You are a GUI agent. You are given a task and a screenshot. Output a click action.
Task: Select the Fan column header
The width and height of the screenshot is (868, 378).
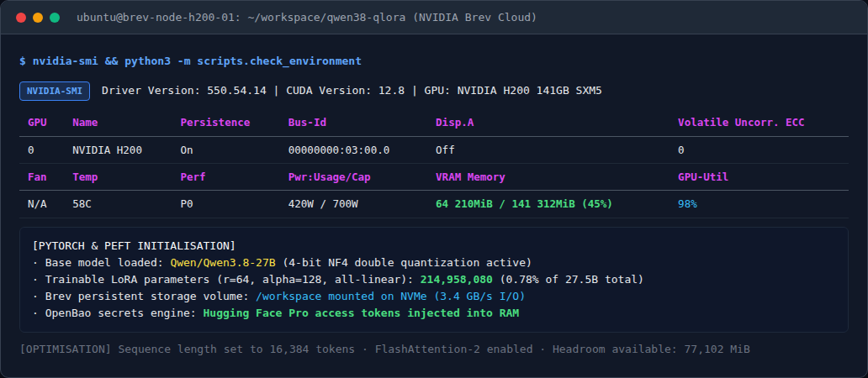(x=38, y=177)
